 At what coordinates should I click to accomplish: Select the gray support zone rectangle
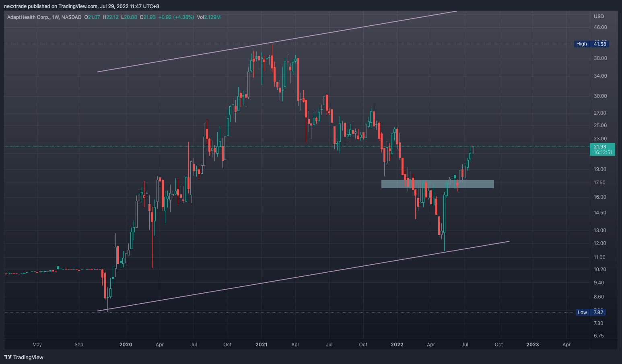(x=437, y=184)
